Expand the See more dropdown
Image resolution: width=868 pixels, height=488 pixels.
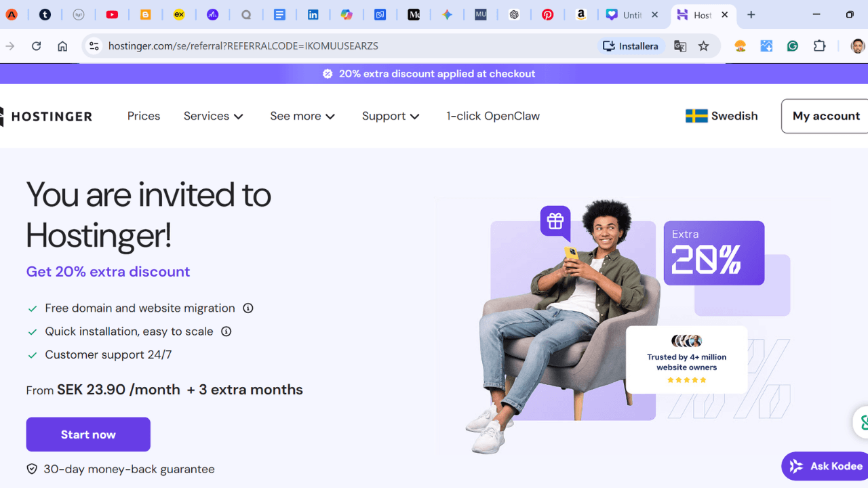302,116
